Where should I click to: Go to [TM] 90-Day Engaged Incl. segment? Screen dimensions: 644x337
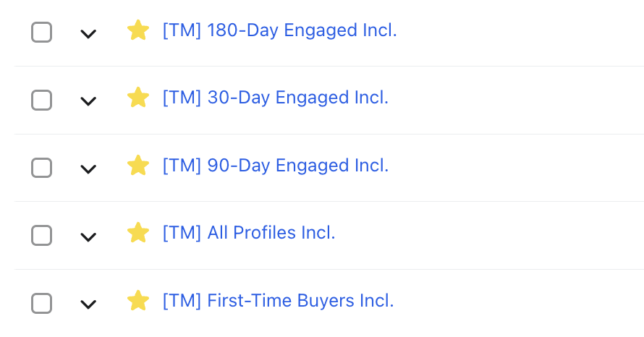[x=276, y=166]
